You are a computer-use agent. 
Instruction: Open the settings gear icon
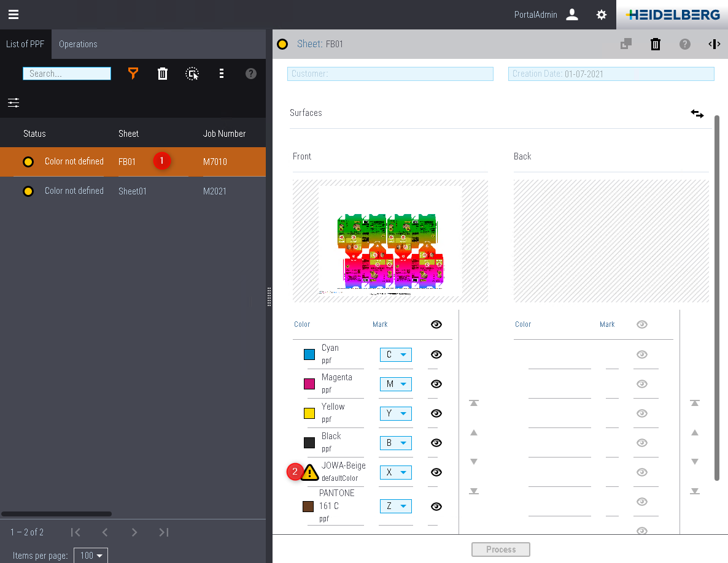point(602,15)
